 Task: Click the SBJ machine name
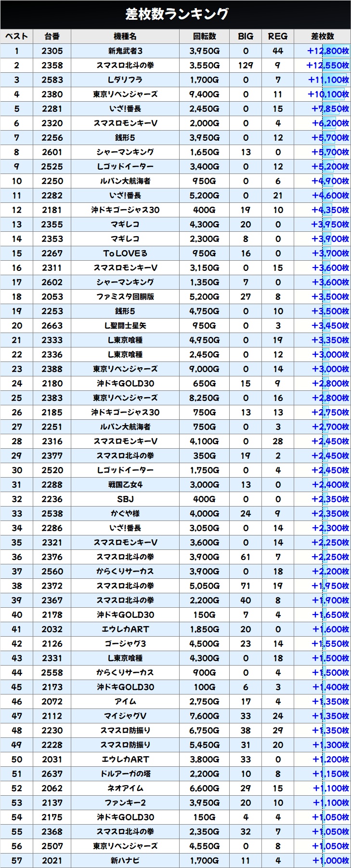[x=125, y=499]
